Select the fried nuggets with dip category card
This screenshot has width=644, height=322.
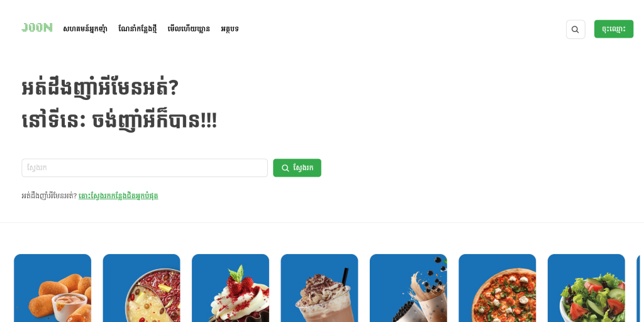coord(53,288)
